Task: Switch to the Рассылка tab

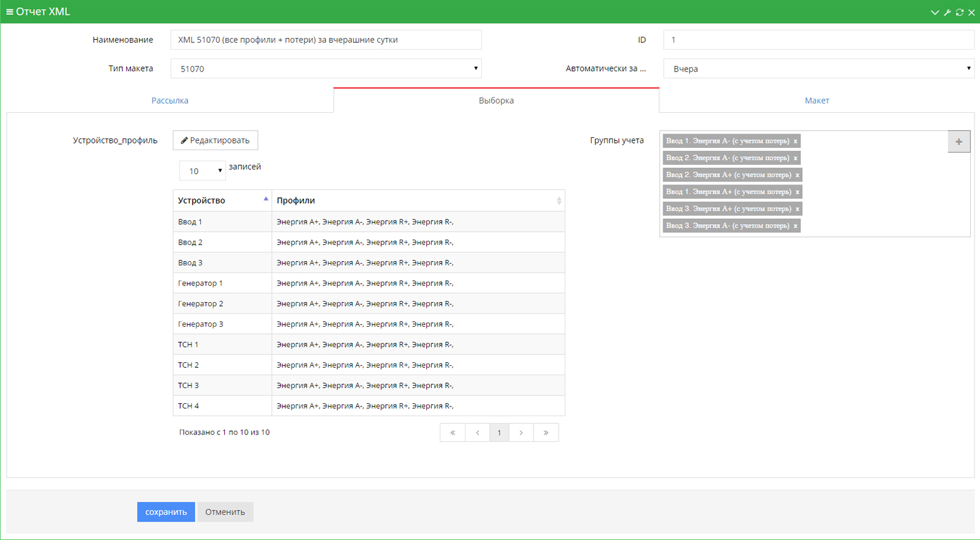Action: click(x=170, y=101)
